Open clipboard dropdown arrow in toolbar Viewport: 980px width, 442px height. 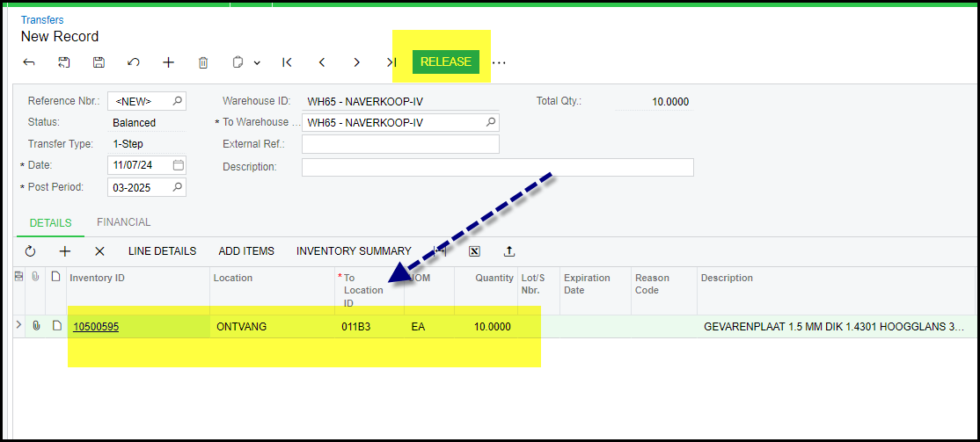[257, 63]
